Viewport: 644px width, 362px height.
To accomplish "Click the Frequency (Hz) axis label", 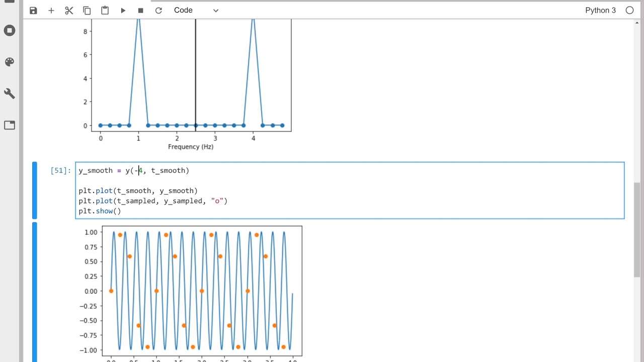I will tap(191, 147).
